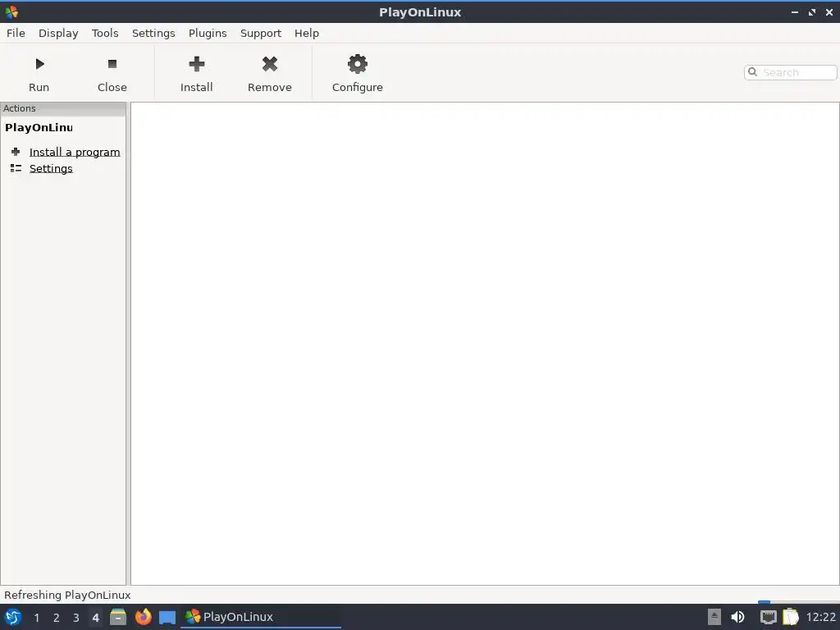This screenshot has width=840, height=630.
Task: Focus the Search input field
Action: click(790, 72)
